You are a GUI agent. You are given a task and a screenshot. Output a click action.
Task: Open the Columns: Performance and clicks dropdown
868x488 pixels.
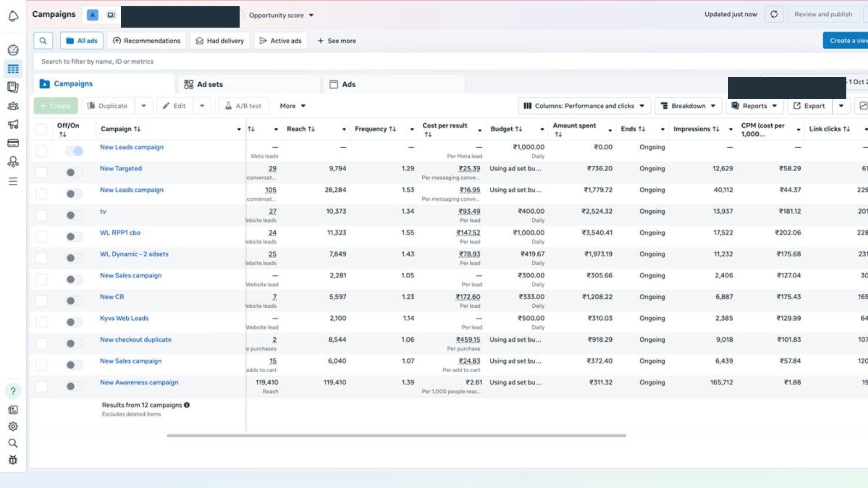pyautogui.click(x=585, y=105)
